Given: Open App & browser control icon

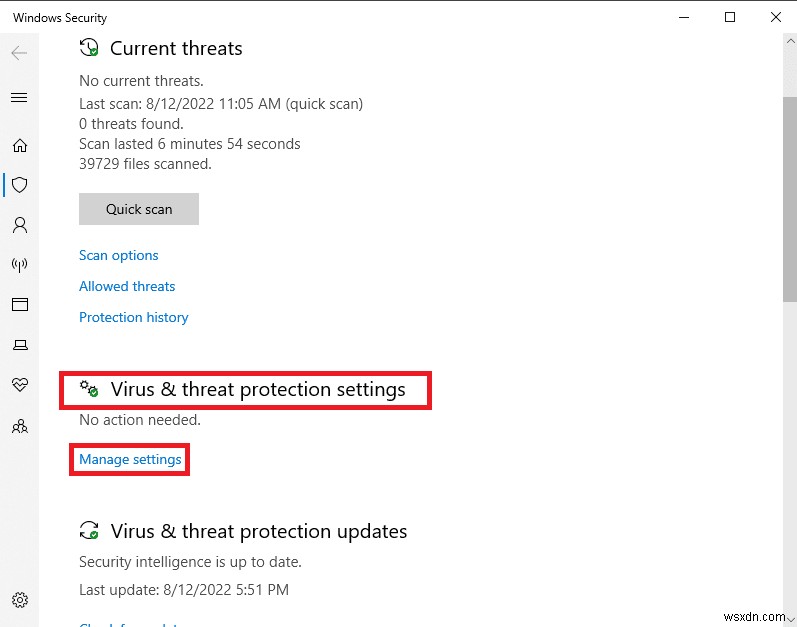Looking at the screenshot, I should pyautogui.click(x=19, y=304).
